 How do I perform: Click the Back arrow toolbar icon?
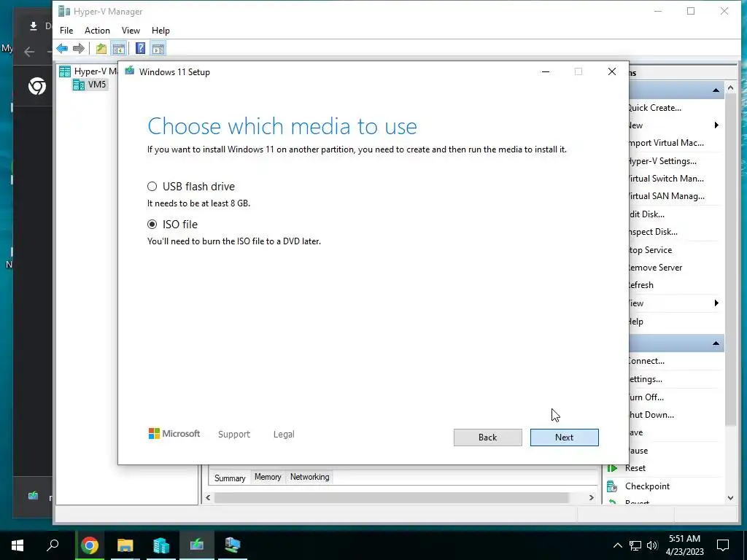coord(62,49)
